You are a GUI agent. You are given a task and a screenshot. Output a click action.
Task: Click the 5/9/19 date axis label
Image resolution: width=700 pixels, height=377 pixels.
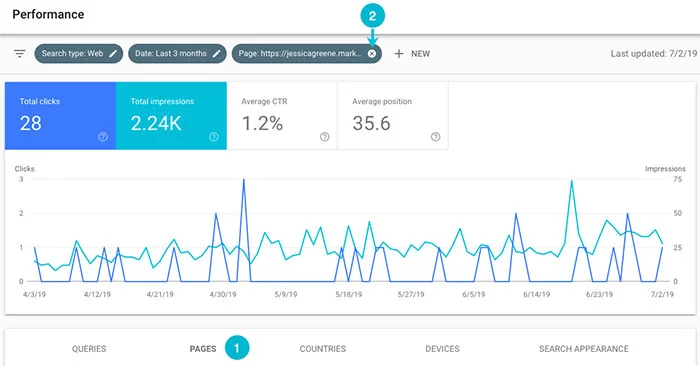click(x=286, y=294)
